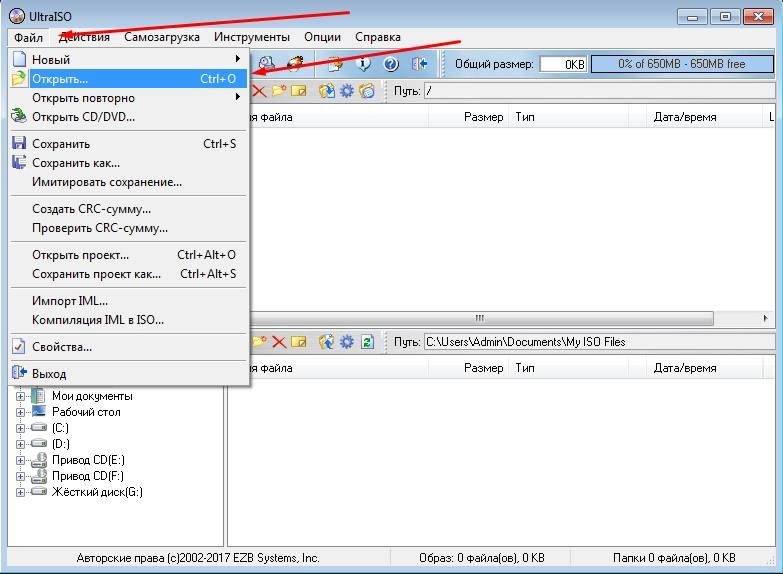Click green refresh icon in local toolbar
Viewport: 783px width, 574px height.
click(367, 342)
